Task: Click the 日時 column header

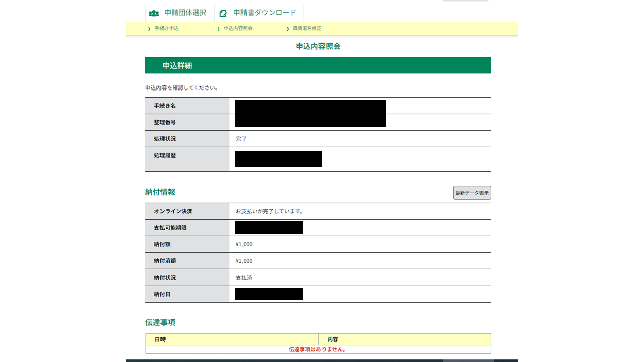Action: click(x=160, y=339)
